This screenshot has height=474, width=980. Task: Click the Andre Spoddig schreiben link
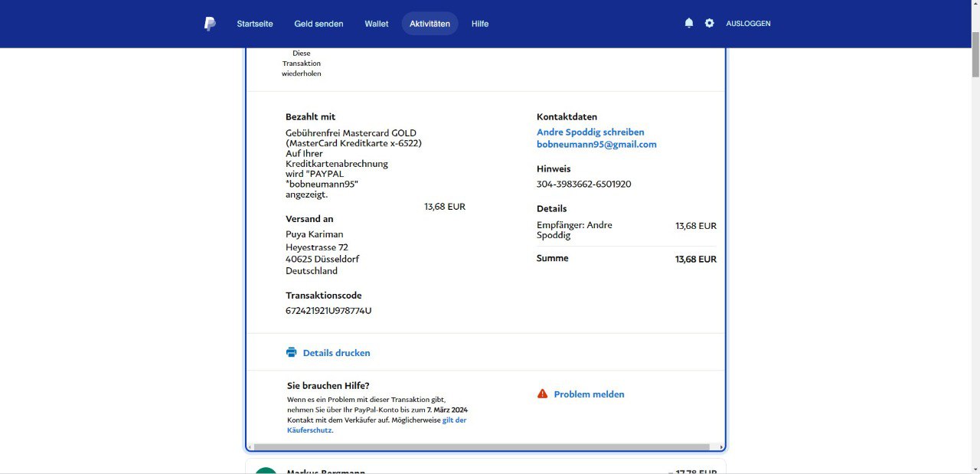[590, 132]
